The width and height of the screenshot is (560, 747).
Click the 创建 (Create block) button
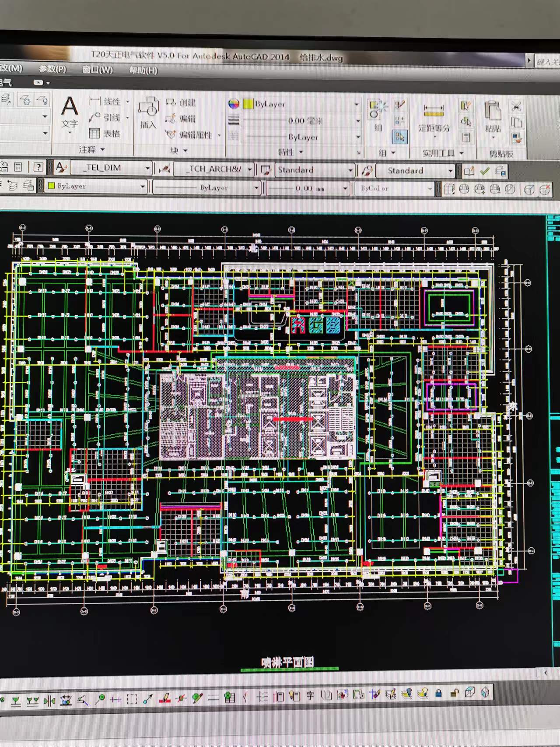[181, 102]
